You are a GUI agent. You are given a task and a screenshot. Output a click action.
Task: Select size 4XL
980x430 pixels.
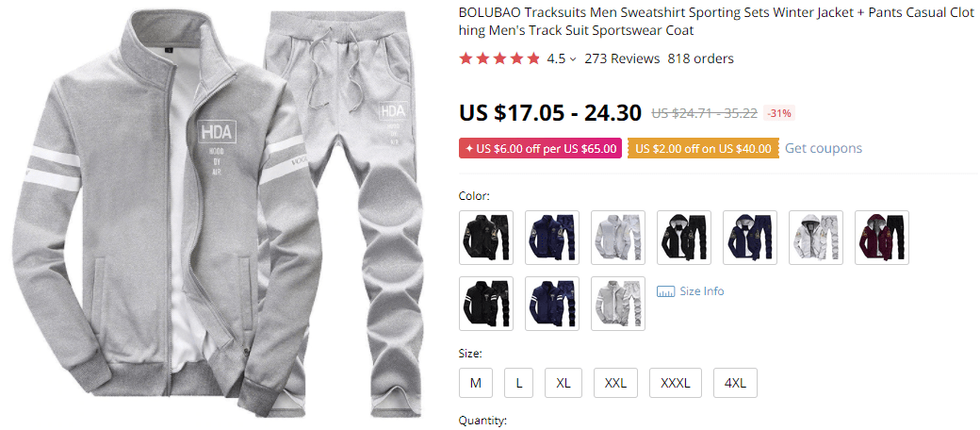(x=735, y=383)
